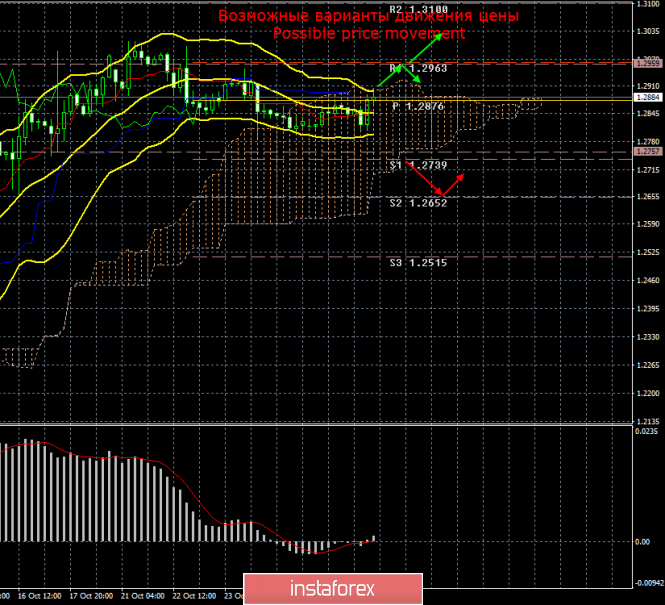Click the 1.2460 price axis value

[648, 280]
